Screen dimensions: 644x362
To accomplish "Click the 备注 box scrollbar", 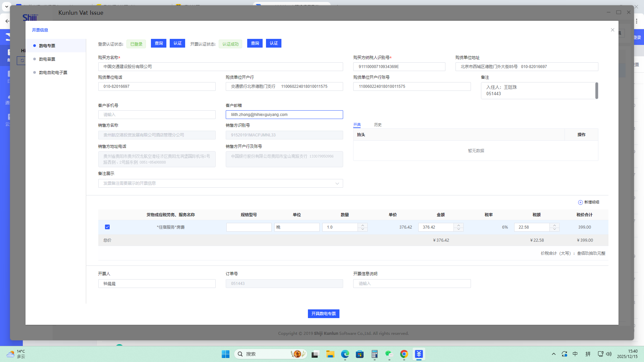I will (596, 90).
